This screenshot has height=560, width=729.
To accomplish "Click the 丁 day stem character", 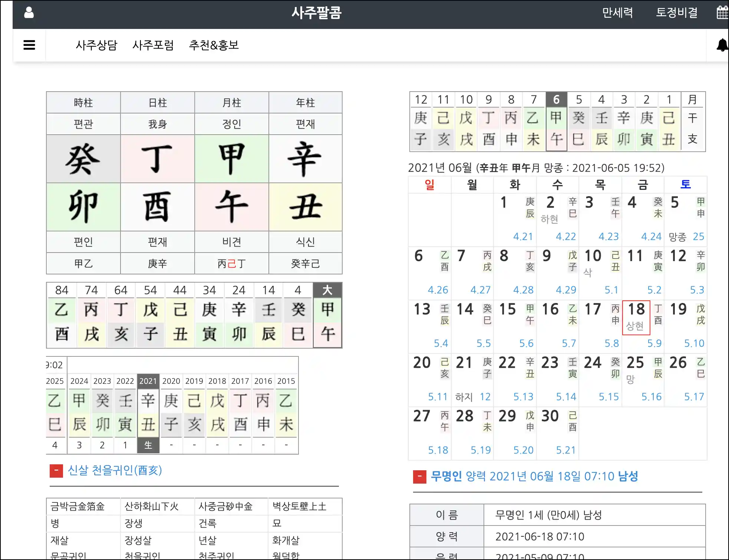I will coord(157,159).
